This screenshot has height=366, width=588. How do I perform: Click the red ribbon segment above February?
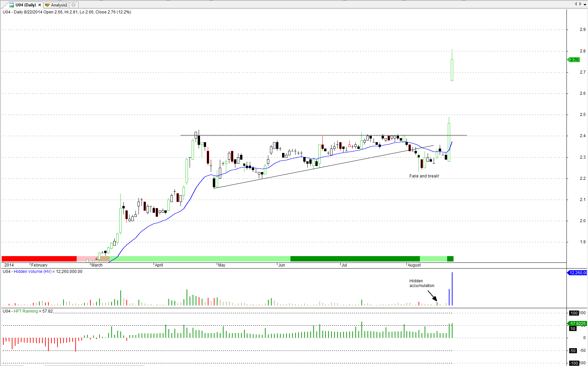pos(39,259)
